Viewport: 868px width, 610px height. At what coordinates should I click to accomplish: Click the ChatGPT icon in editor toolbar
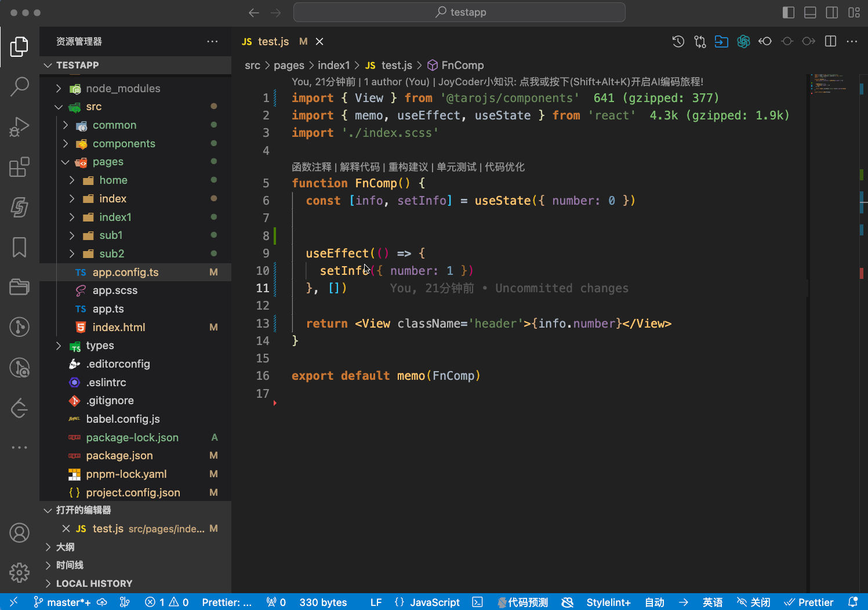(x=743, y=41)
